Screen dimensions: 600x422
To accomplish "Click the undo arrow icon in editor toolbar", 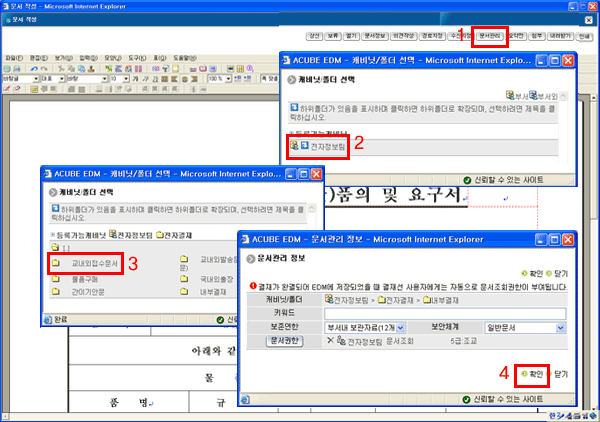I will point(34,69).
